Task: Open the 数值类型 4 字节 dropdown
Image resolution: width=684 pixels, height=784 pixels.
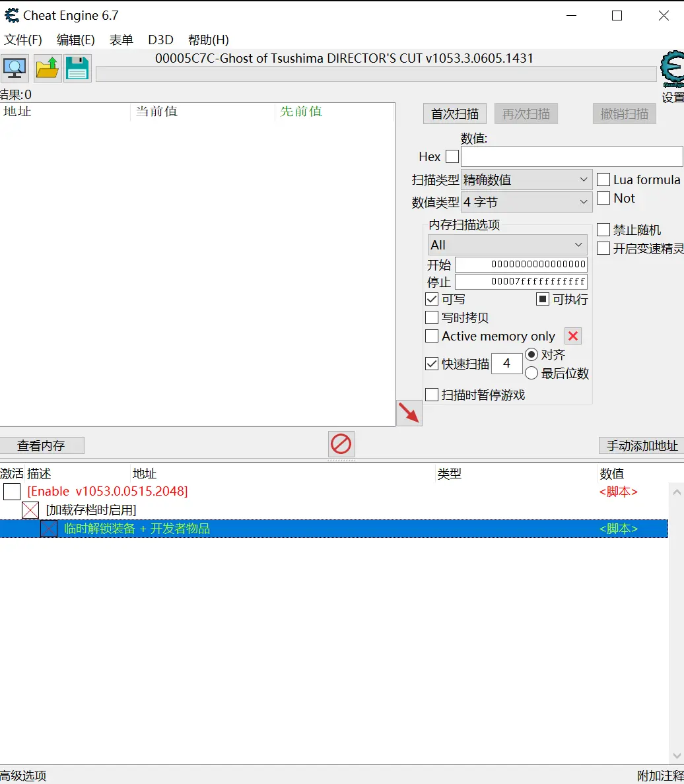Action: tap(526, 202)
